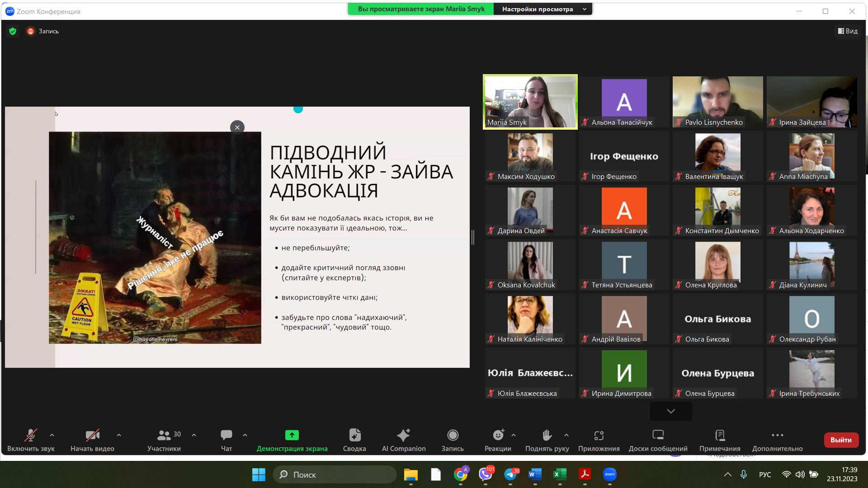
Task: Click the Raise Hand icon
Action: tap(547, 435)
